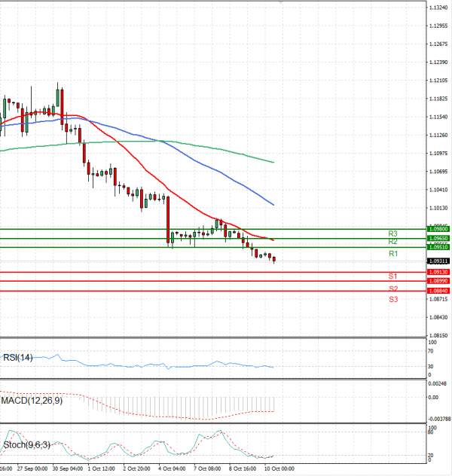Screen dimensions: 452x476
Task: Click the 1.09510 green price tag
Action: [x=438, y=247]
